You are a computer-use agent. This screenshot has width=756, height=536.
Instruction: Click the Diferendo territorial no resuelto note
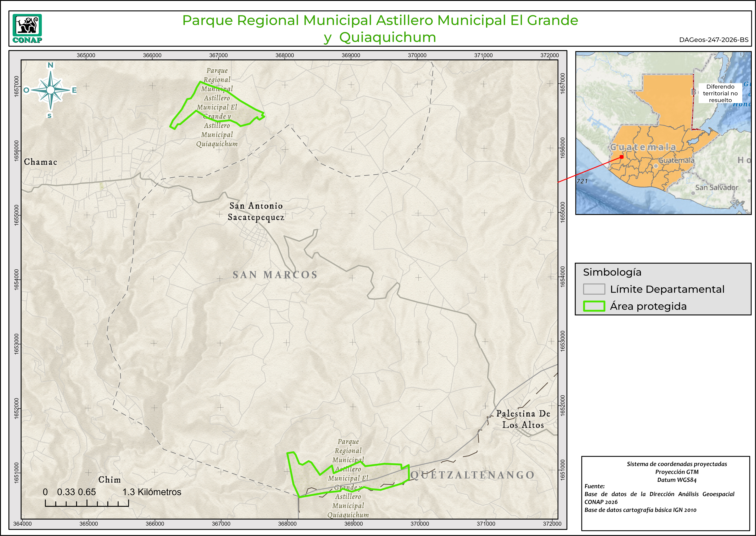720,93
